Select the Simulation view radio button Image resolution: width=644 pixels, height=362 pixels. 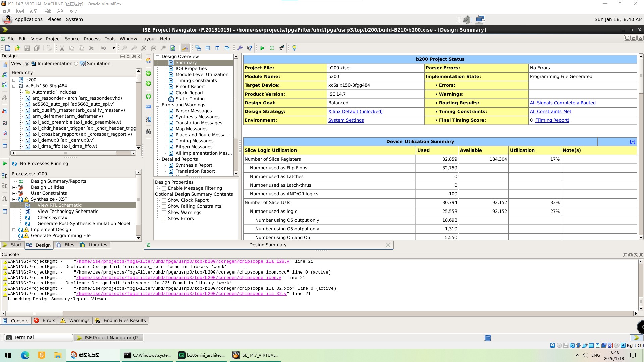click(x=76, y=64)
